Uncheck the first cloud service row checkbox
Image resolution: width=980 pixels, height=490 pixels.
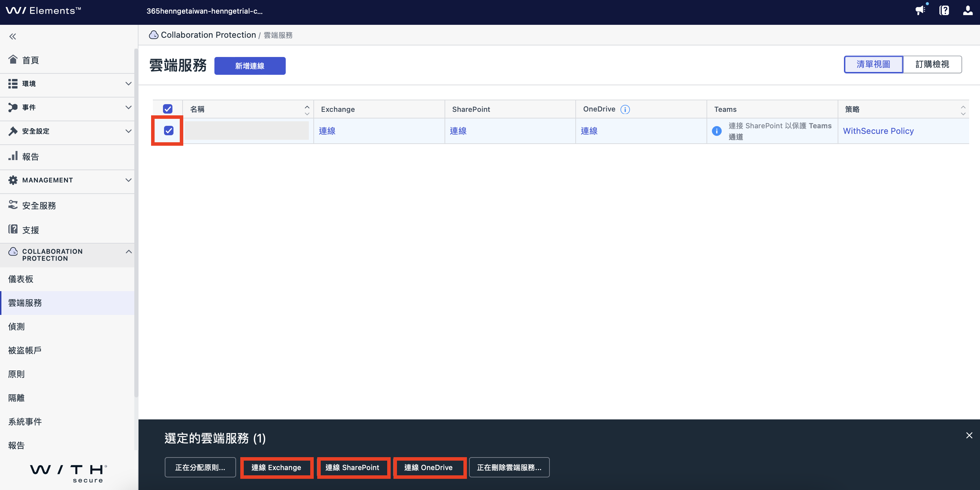point(169,131)
